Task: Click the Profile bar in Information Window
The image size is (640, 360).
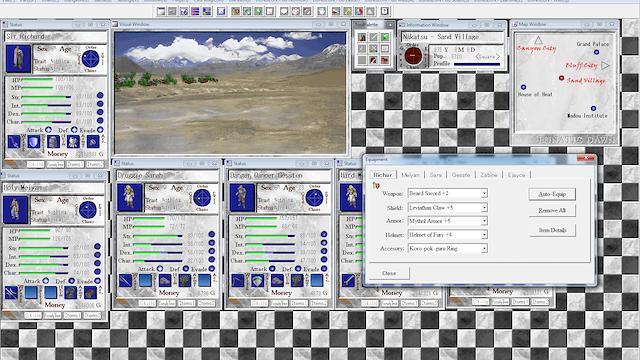Action: (477, 64)
